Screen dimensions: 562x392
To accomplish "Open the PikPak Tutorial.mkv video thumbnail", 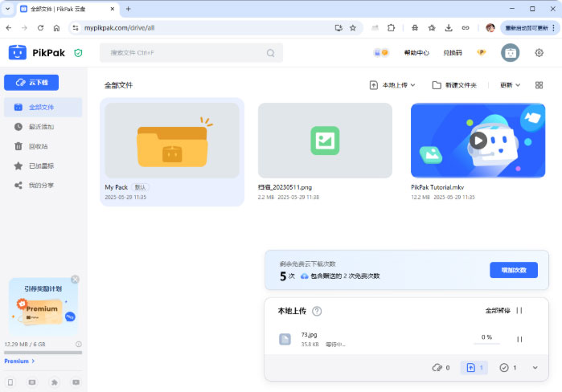I will (x=478, y=141).
